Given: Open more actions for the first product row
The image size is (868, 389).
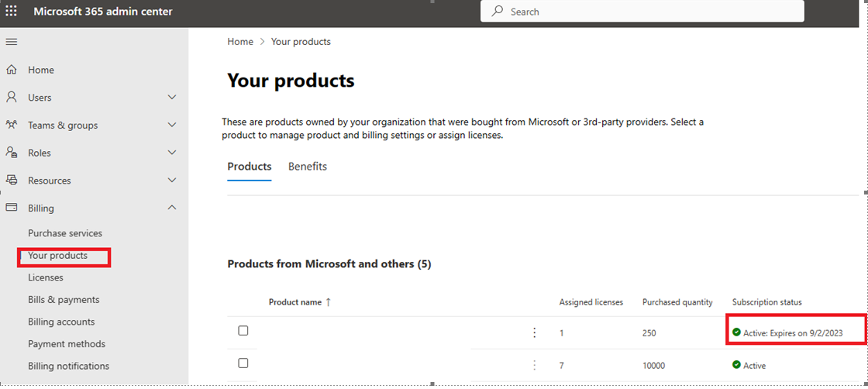Looking at the screenshot, I should [x=534, y=332].
